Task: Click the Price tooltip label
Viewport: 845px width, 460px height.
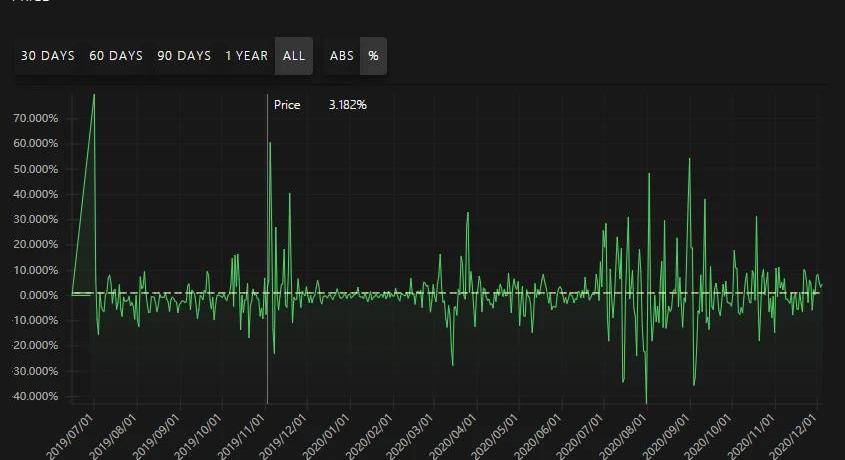Action: tap(287, 105)
